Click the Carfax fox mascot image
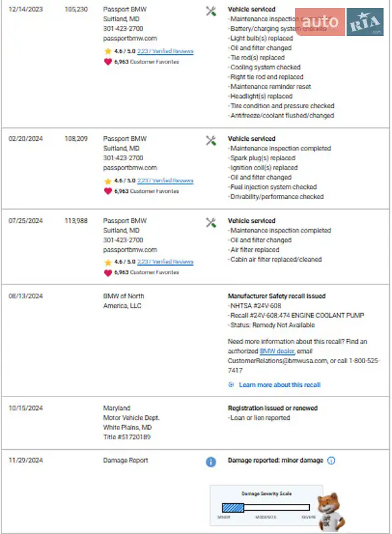This screenshot has width=392, height=534. [331, 511]
